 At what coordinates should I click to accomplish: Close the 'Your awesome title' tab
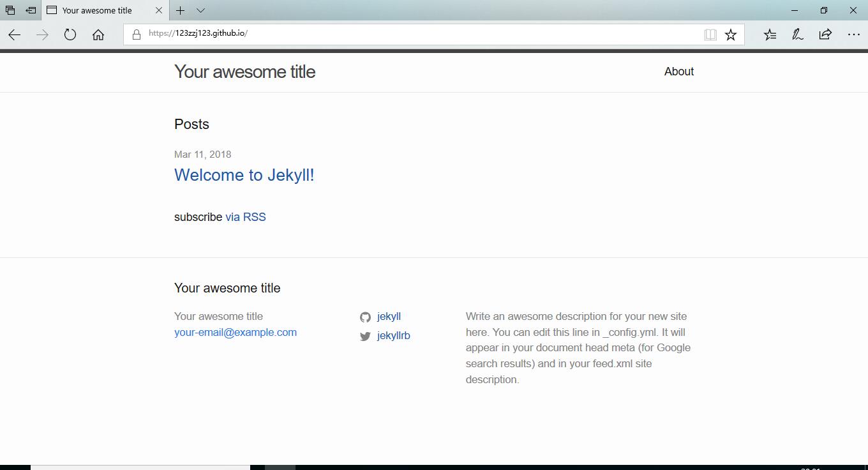pos(159,10)
